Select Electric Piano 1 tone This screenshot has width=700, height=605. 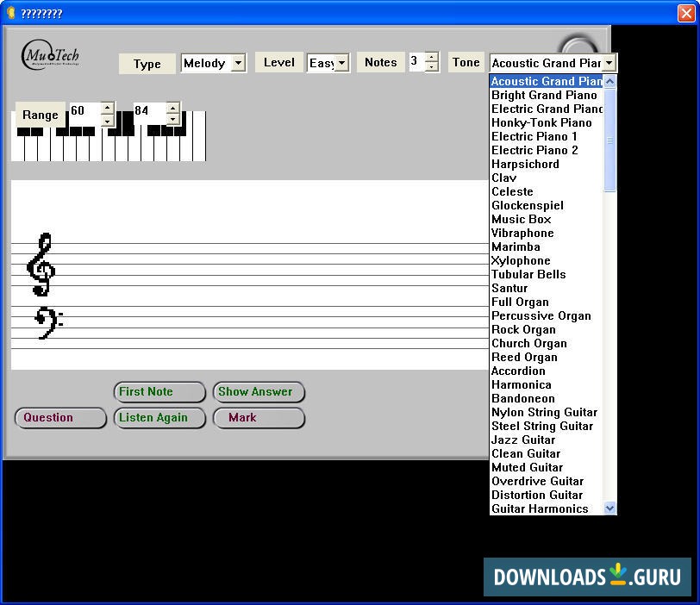pyautogui.click(x=547, y=136)
